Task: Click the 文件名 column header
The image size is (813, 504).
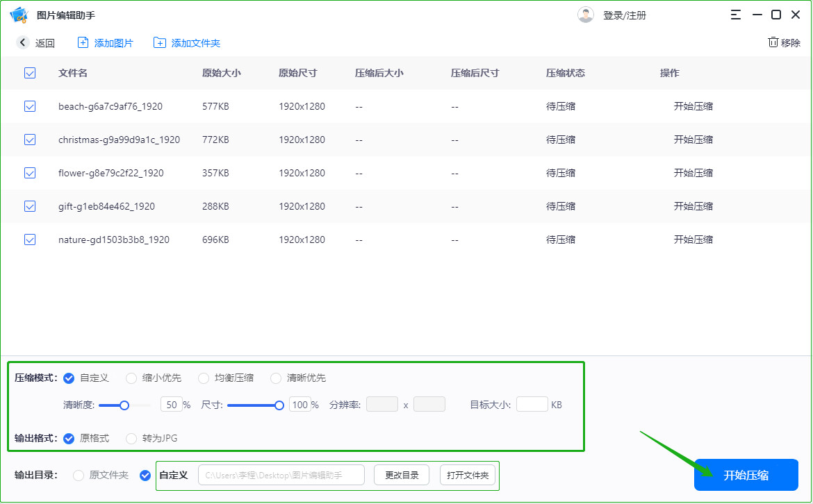Action: [72, 73]
